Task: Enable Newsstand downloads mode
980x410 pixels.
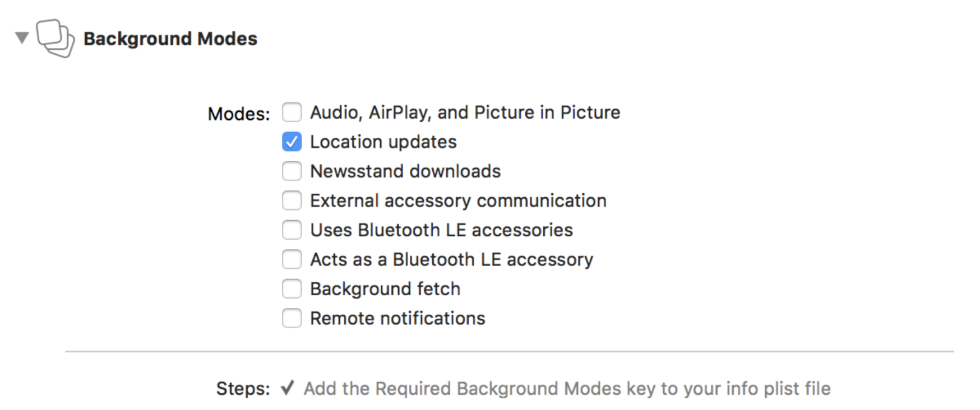Action: coord(292,171)
